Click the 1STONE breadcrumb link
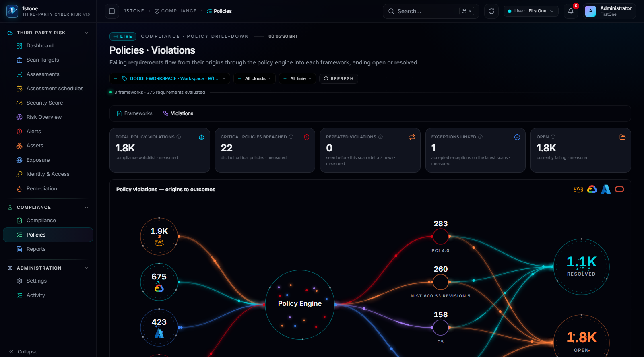 pos(134,11)
